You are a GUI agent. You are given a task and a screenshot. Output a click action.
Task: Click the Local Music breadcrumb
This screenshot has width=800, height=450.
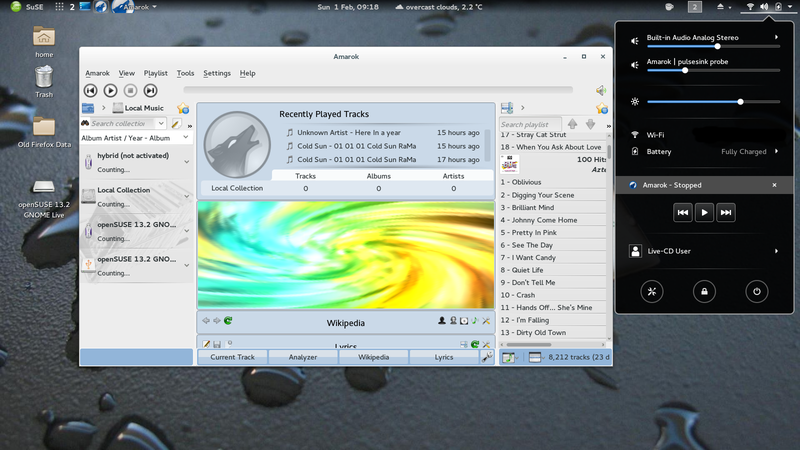coord(138,108)
